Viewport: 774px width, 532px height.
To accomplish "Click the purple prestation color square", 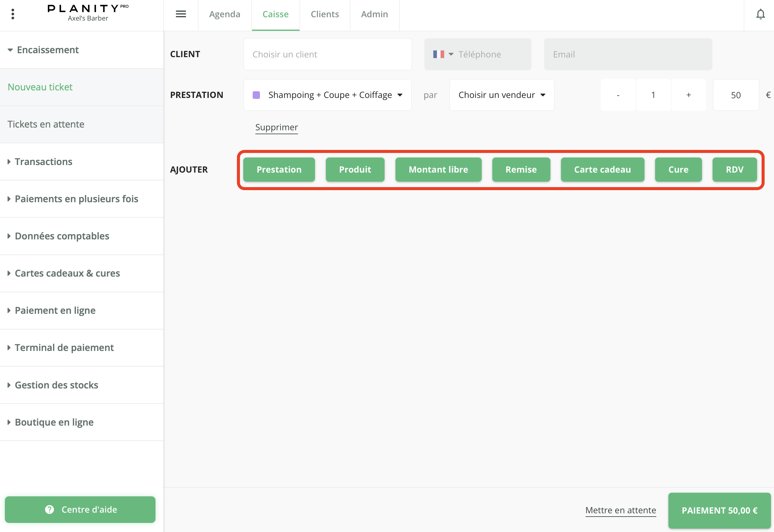I will tap(256, 95).
